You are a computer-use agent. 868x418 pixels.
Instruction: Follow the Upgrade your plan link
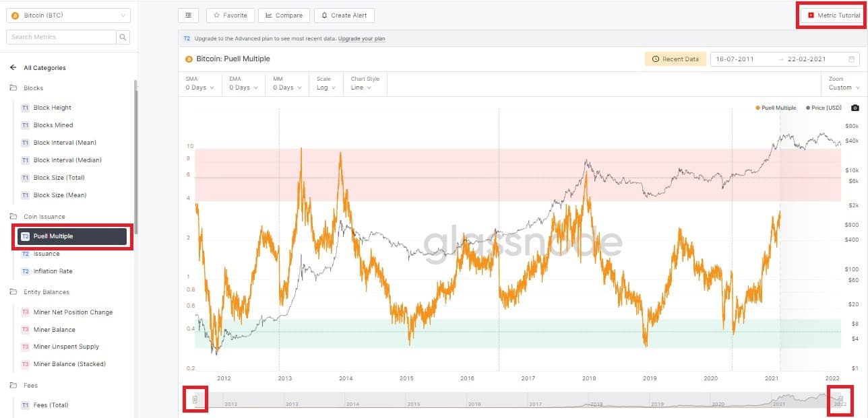[362, 39]
